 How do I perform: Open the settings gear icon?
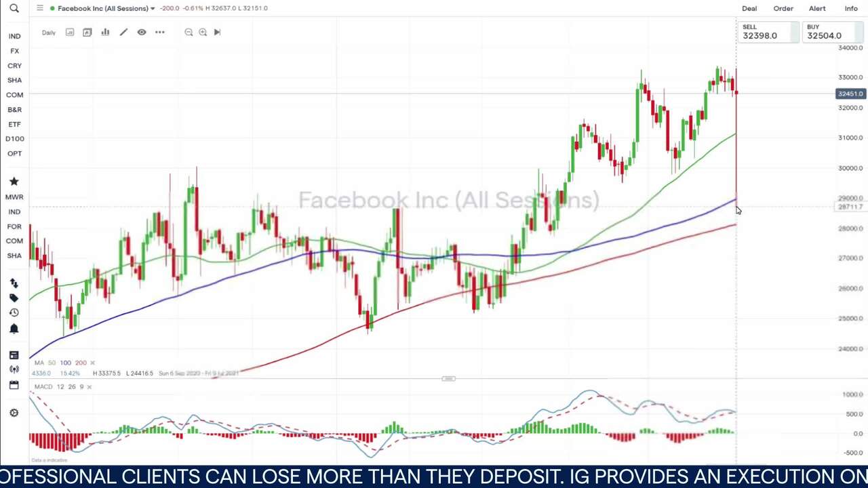tap(14, 413)
